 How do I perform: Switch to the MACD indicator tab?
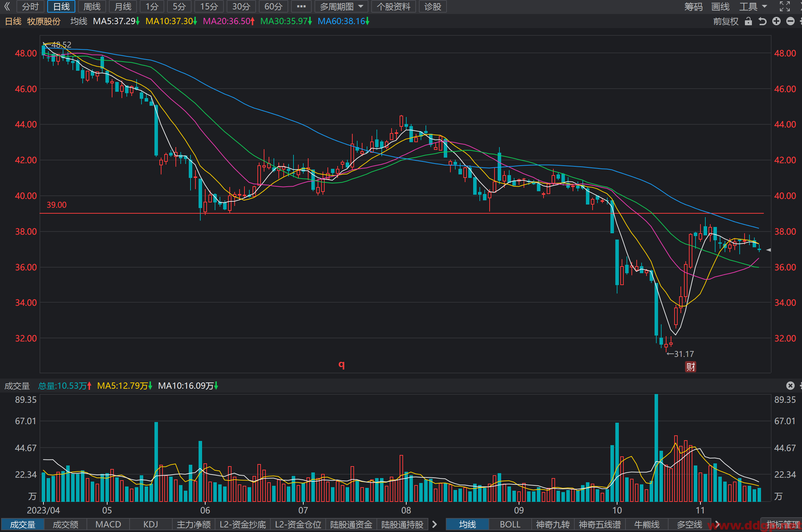pos(108,524)
